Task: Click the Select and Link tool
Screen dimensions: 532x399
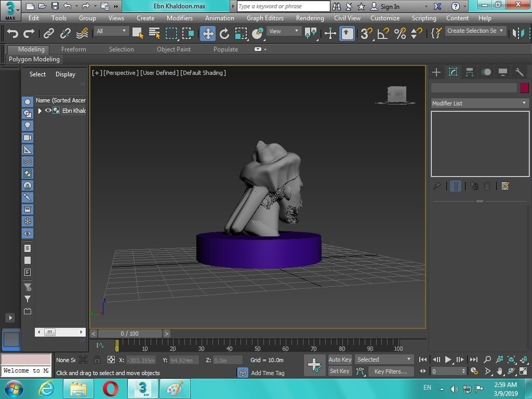Action: coord(48,34)
